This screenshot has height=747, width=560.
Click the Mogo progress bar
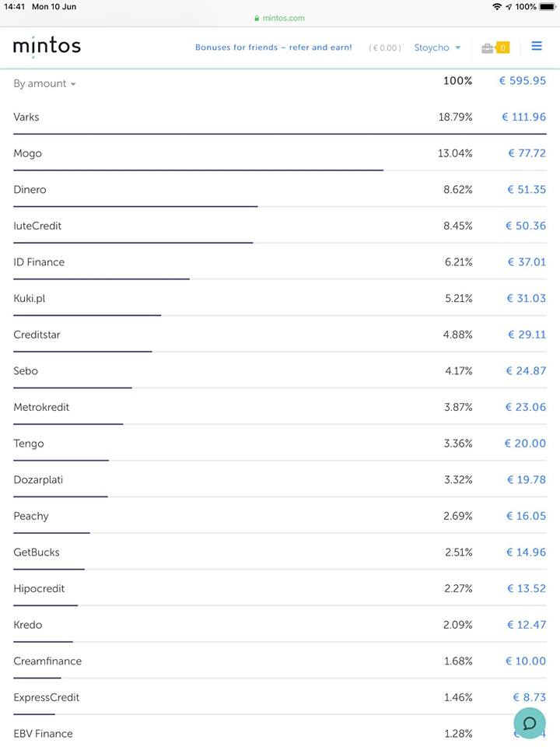coord(198,170)
